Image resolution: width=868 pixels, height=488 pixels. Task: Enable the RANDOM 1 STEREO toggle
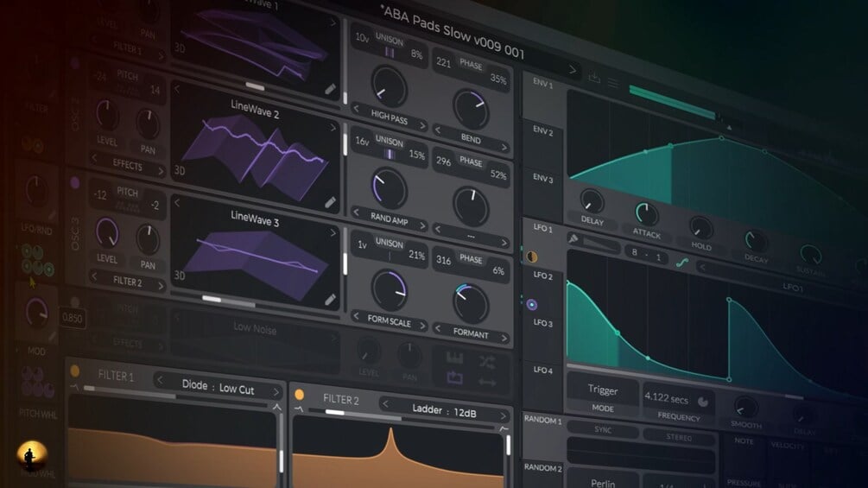(679, 437)
